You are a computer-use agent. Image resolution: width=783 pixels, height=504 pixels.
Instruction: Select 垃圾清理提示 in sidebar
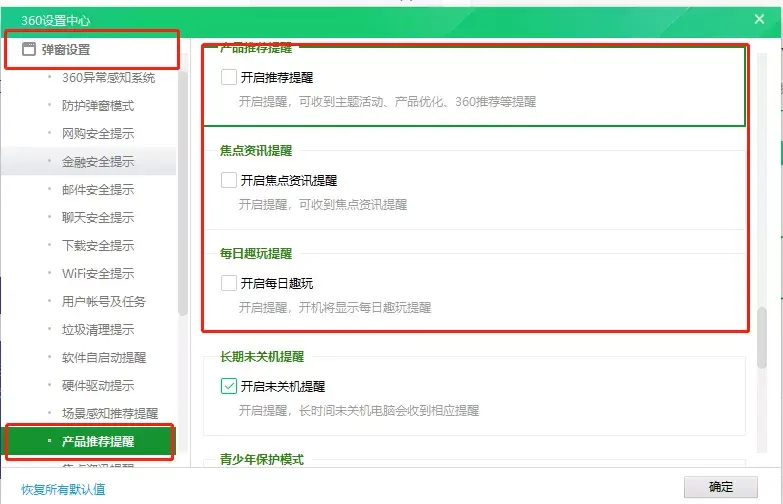(98, 329)
